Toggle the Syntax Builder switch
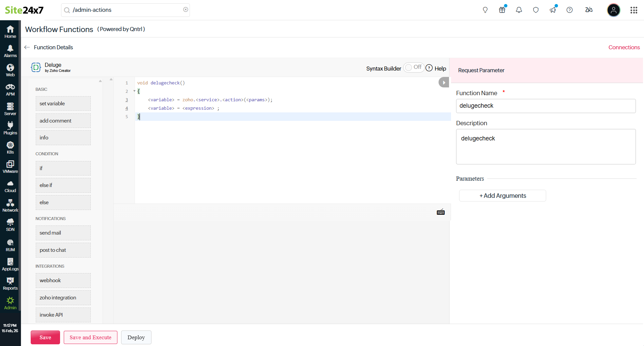 (414, 68)
